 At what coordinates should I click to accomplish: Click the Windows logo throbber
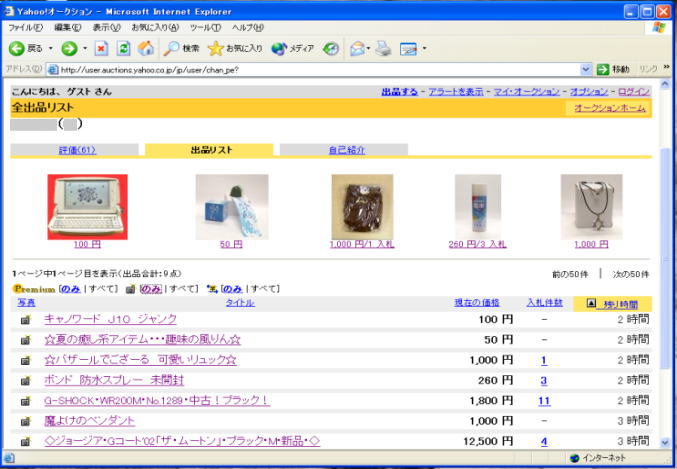(x=659, y=28)
